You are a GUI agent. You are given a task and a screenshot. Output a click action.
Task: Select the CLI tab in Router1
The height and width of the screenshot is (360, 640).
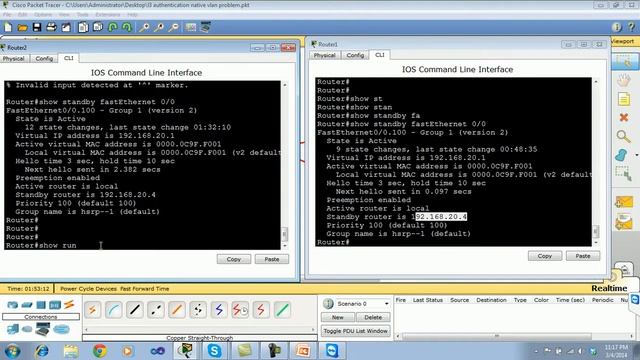pyautogui.click(x=380, y=55)
